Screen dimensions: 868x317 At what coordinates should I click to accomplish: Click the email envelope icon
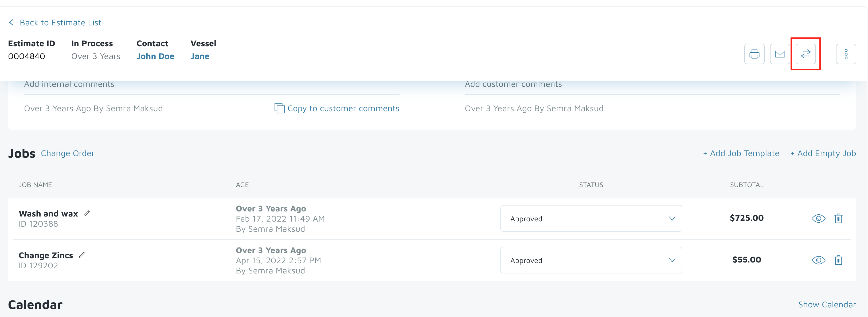[780, 54]
